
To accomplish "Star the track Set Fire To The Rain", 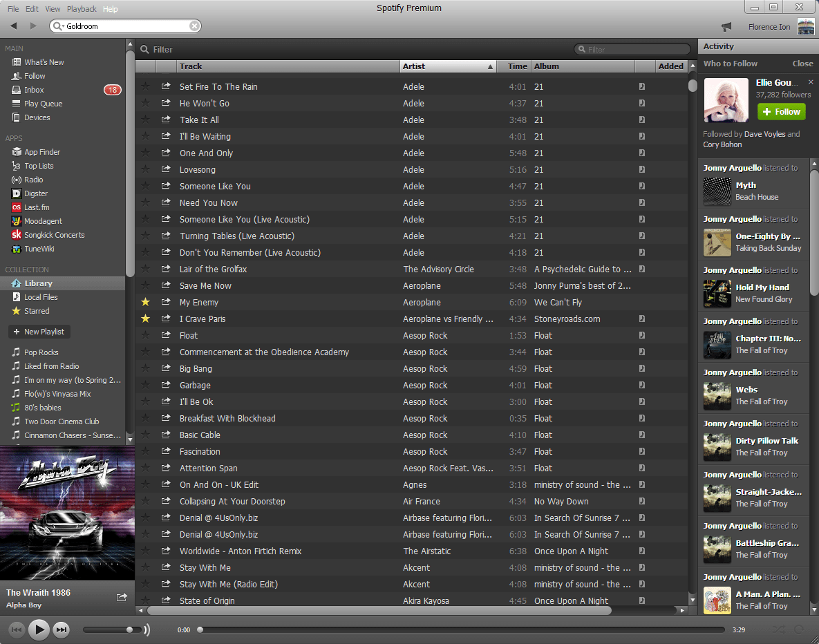I will [145, 86].
